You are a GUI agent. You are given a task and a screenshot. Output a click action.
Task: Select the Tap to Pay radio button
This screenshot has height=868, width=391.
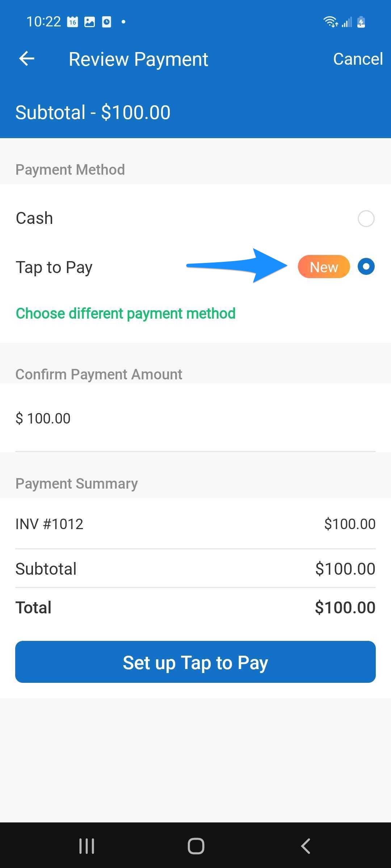[x=366, y=267]
